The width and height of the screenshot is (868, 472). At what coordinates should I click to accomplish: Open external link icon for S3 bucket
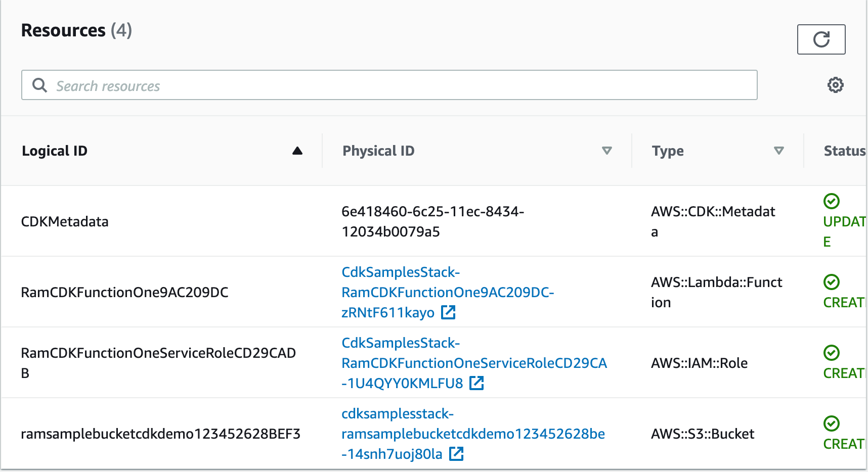click(456, 454)
